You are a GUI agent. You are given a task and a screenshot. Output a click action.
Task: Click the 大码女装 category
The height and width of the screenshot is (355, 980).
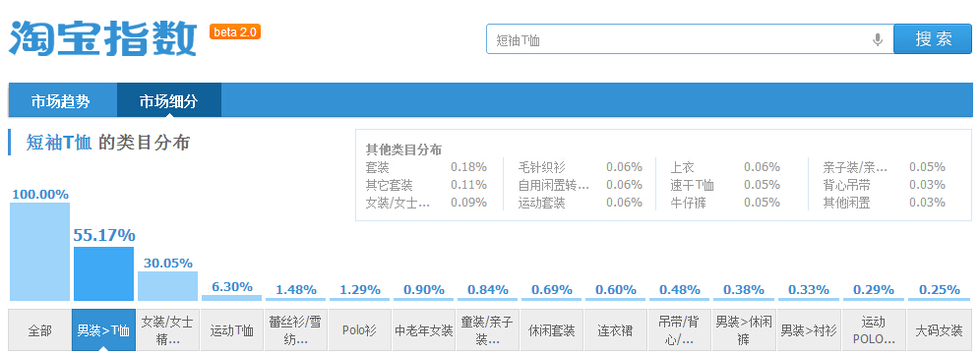(x=939, y=330)
